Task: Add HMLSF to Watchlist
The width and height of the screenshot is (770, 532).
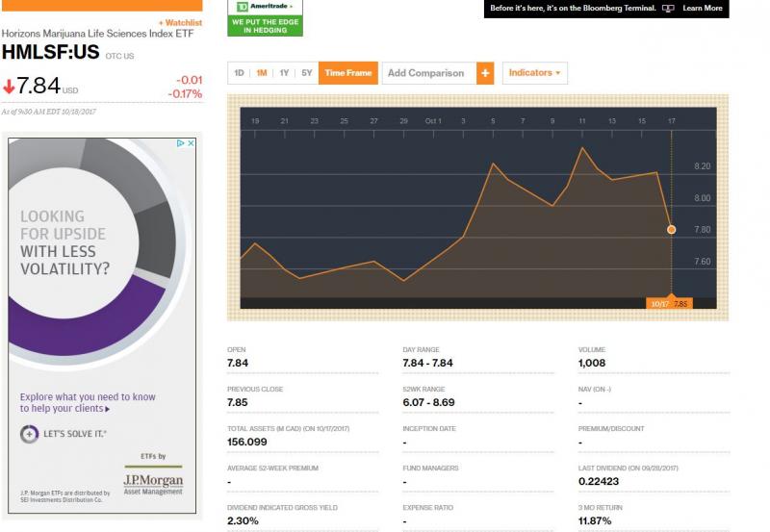Action: (x=180, y=22)
